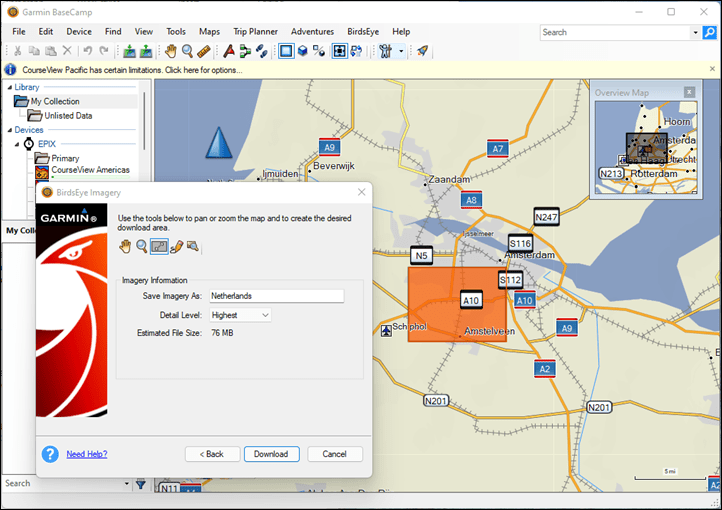The height and width of the screenshot is (510, 722).
Task: Open the Trip Planner menu
Action: tap(255, 31)
